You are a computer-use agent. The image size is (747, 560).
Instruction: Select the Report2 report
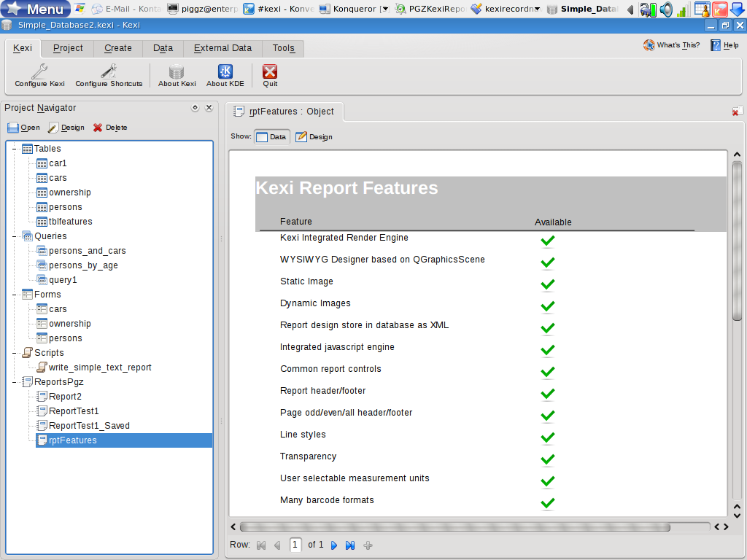coord(59,397)
